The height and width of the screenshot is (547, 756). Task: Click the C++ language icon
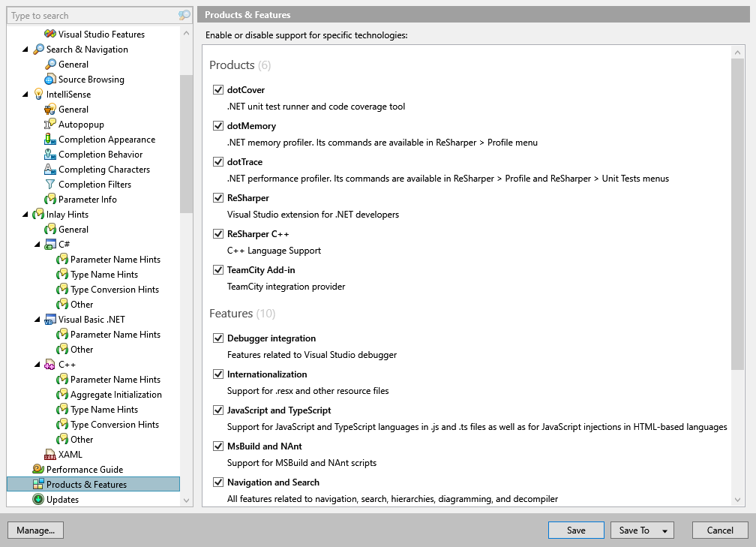coord(49,364)
